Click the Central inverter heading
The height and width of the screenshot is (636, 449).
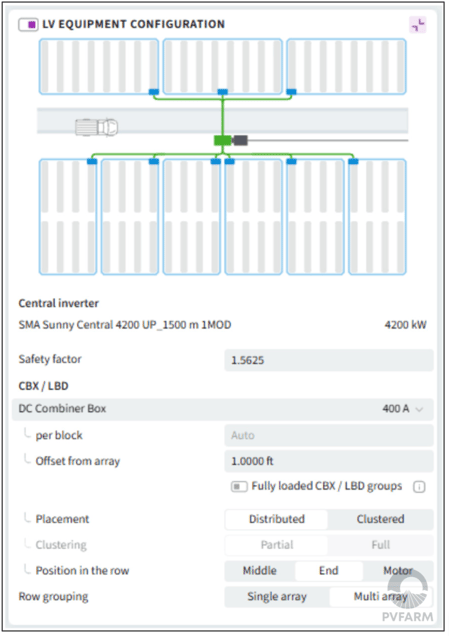[x=58, y=303]
